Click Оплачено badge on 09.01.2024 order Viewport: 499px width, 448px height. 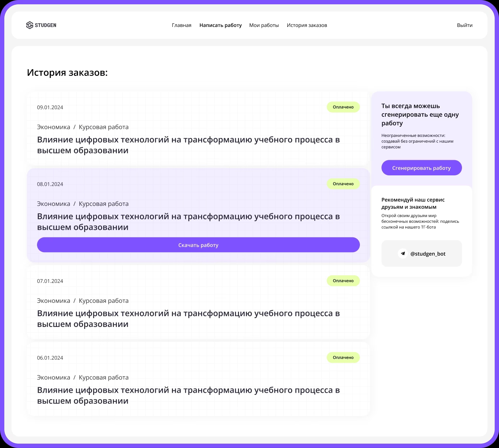(343, 107)
